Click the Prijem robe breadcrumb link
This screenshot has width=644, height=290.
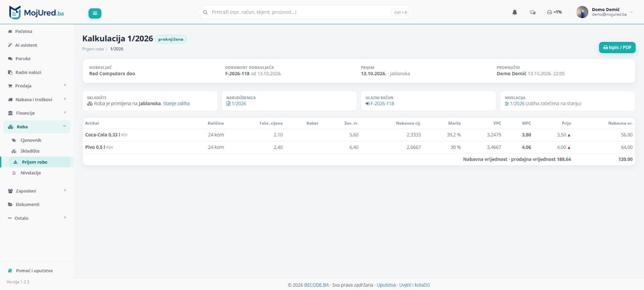pos(93,49)
